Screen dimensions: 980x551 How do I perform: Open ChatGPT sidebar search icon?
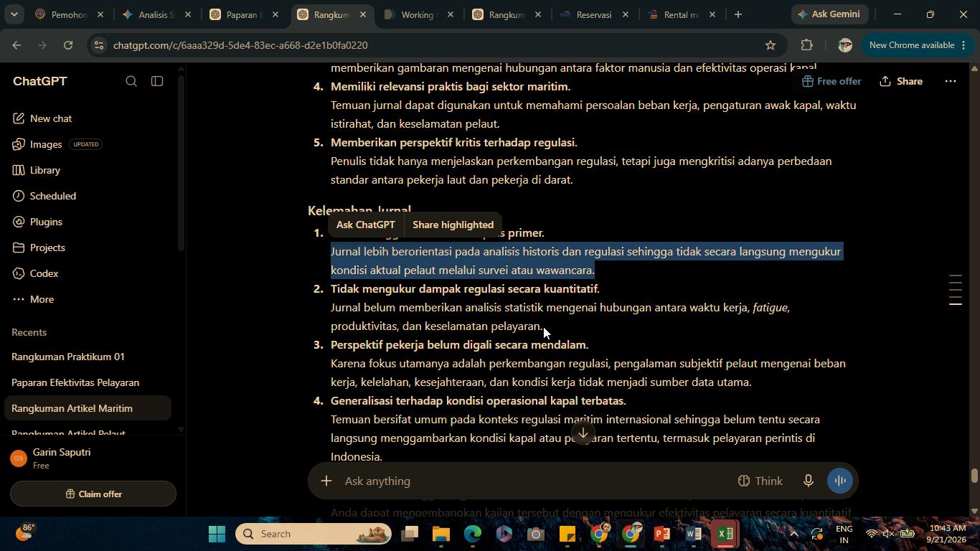(131, 81)
